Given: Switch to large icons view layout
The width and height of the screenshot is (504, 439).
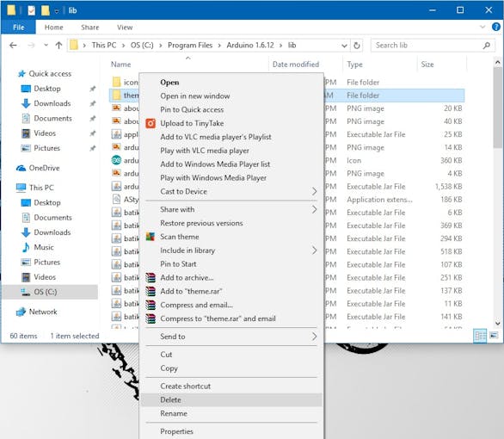Looking at the screenshot, I should point(494,336).
